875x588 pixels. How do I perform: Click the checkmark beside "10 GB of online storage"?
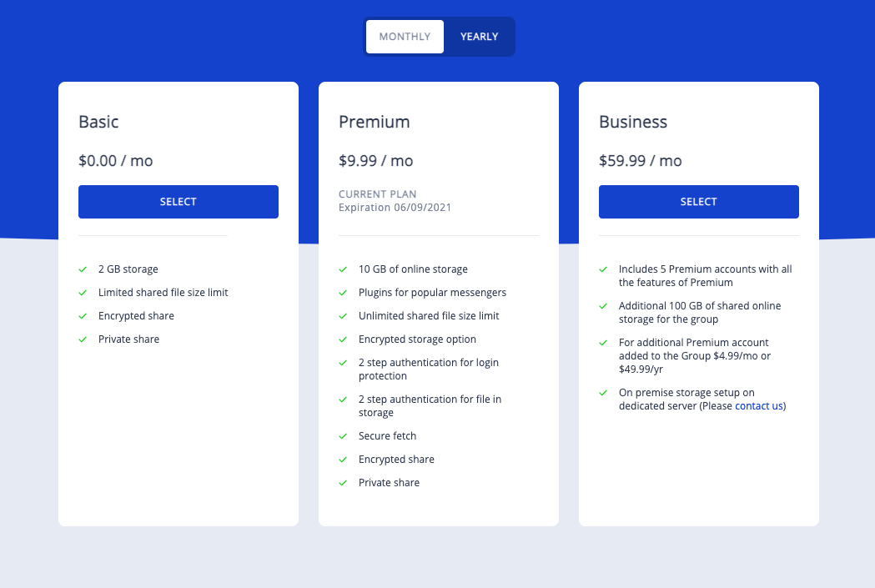pos(343,269)
